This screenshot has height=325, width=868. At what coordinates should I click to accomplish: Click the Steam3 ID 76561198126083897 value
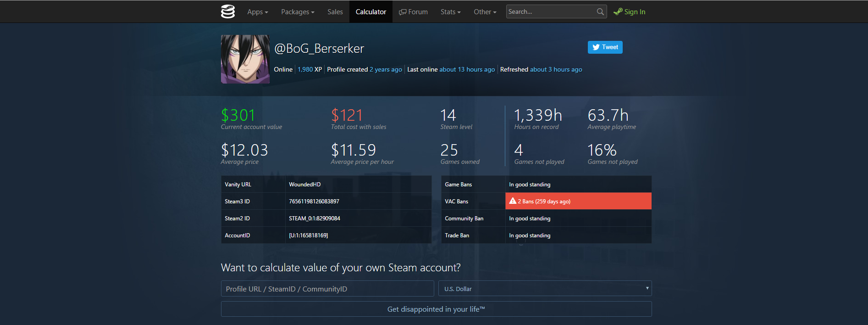314,202
